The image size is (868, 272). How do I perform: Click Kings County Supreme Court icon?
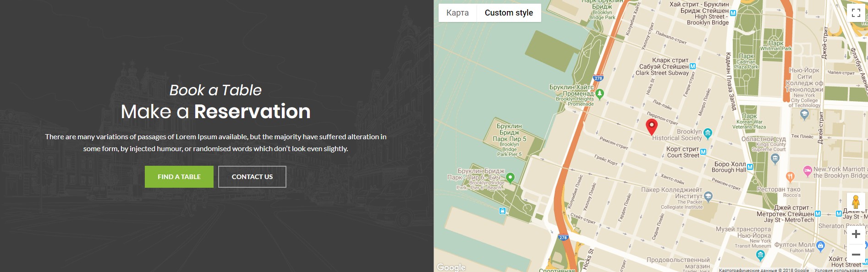point(775,159)
